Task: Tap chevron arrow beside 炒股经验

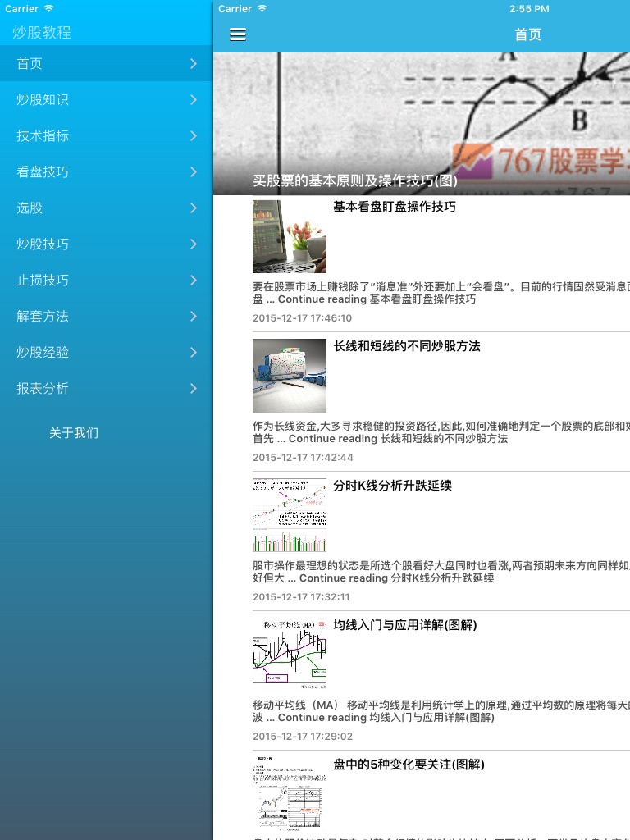Action: click(194, 352)
